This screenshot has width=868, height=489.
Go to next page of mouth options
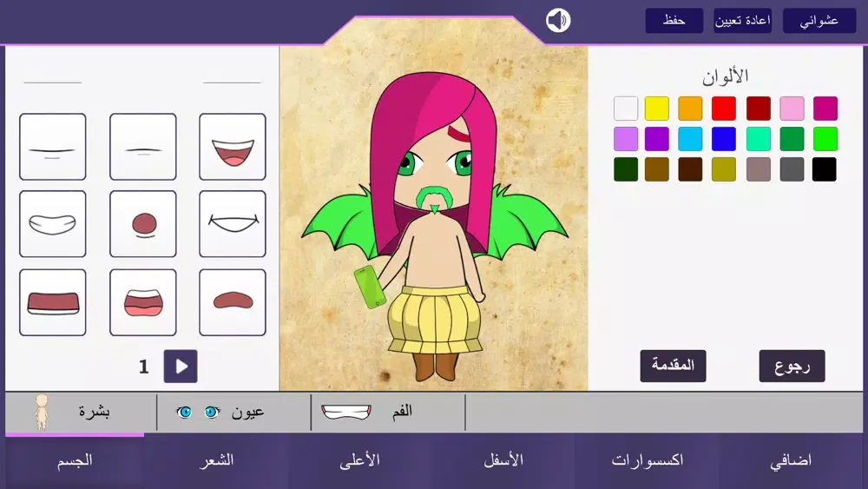[x=181, y=366]
